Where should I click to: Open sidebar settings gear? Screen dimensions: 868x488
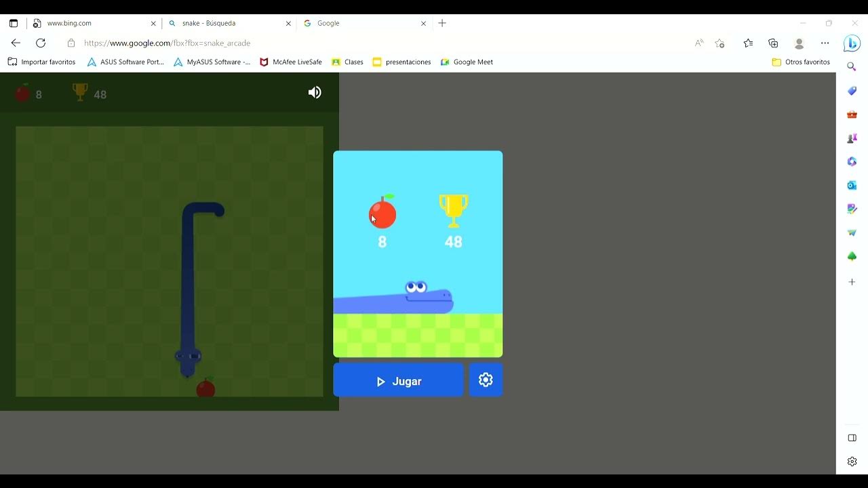click(x=852, y=462)
